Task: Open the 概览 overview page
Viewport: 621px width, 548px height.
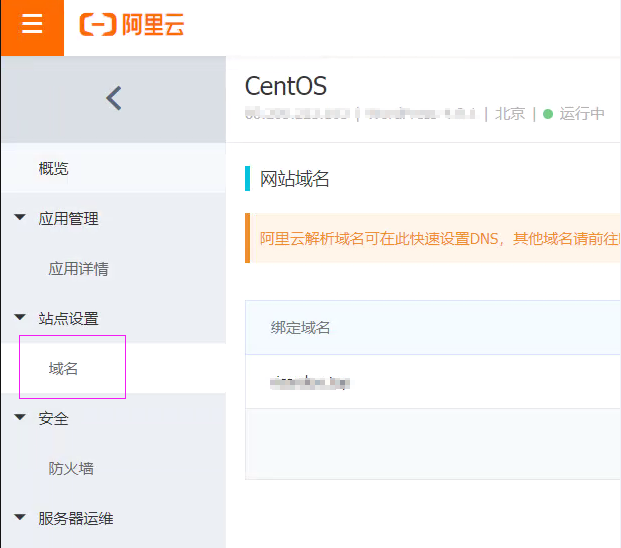Action: [x=54, y=169]
